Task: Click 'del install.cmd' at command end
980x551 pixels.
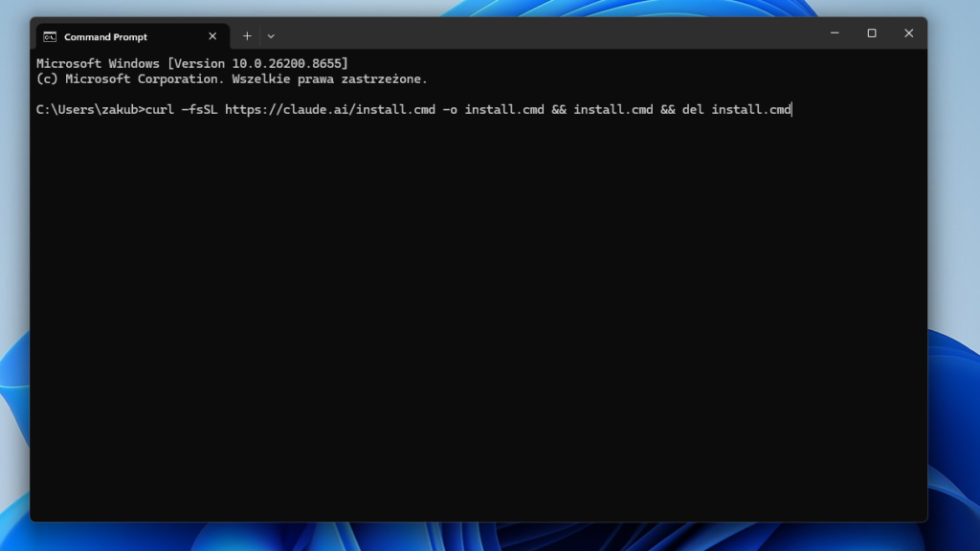Action: 736,109
